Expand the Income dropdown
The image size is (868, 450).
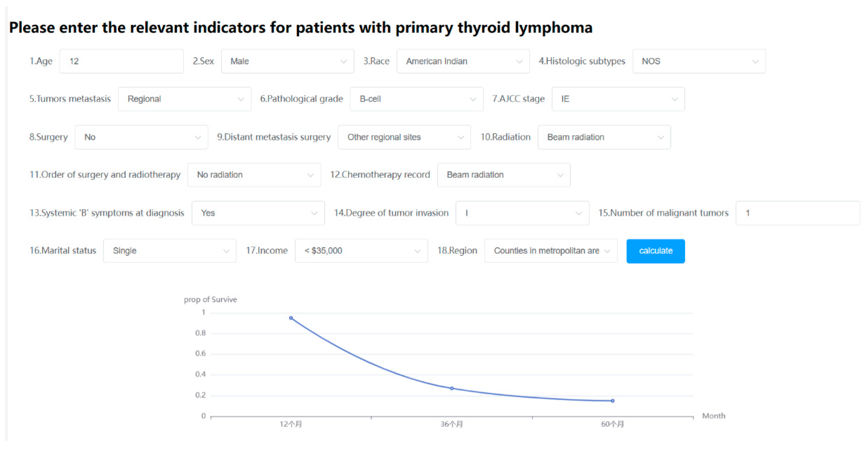click(x=361, y=251)
